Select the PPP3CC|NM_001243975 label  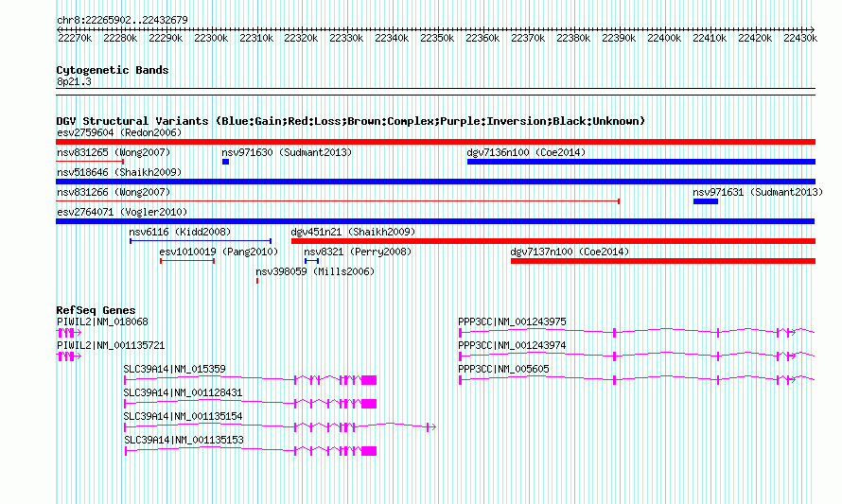[x=512, y=322]
